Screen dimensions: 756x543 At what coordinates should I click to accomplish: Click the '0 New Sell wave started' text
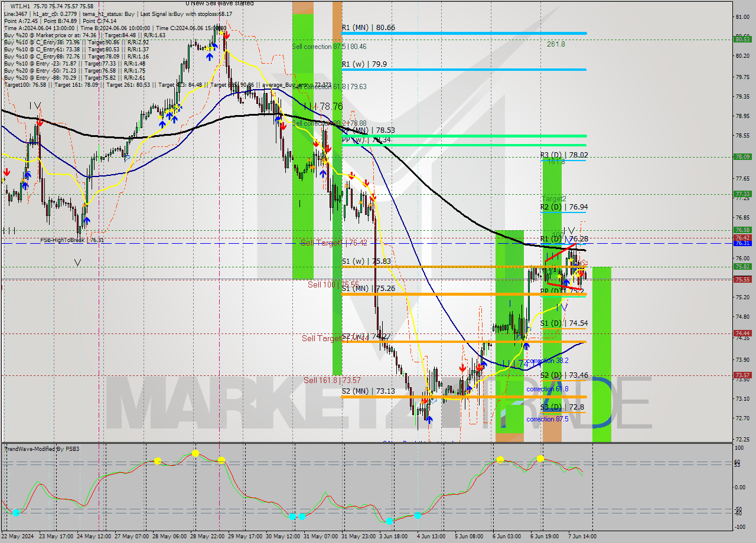click(x=220, y=3)
